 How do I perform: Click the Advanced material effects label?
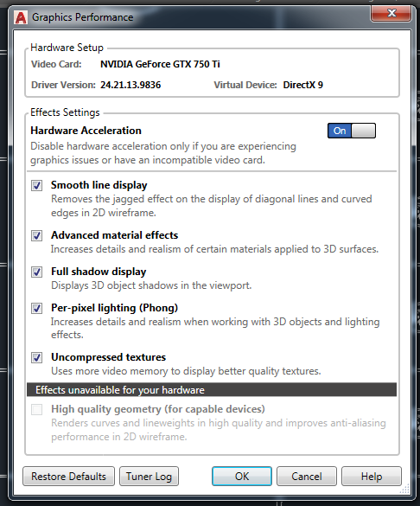click(114, 235)
